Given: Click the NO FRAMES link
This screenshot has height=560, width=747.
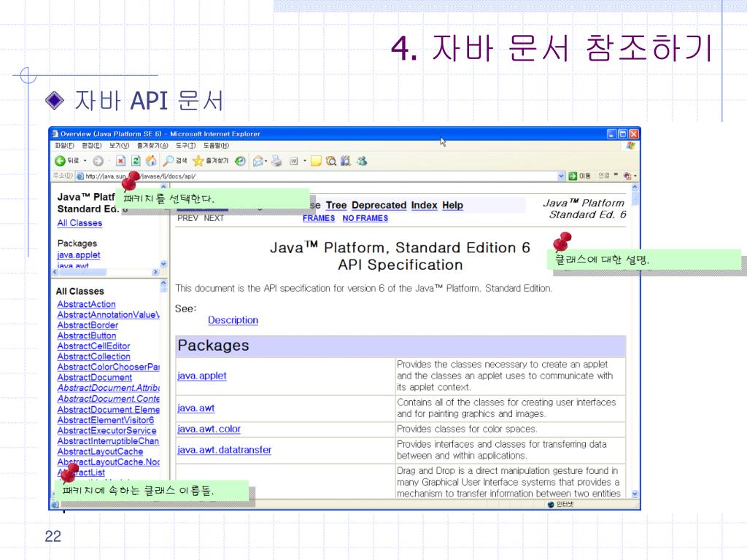Looking at the screenshot, I should tap(365, 218).
